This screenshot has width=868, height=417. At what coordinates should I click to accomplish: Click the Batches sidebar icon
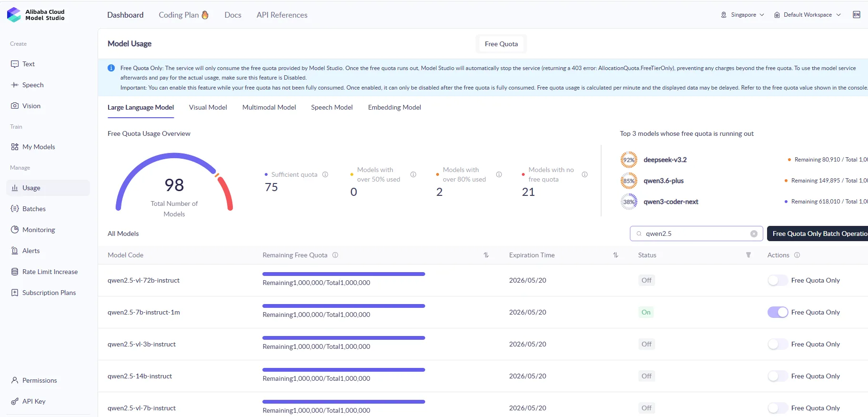(x=15, y=209)
